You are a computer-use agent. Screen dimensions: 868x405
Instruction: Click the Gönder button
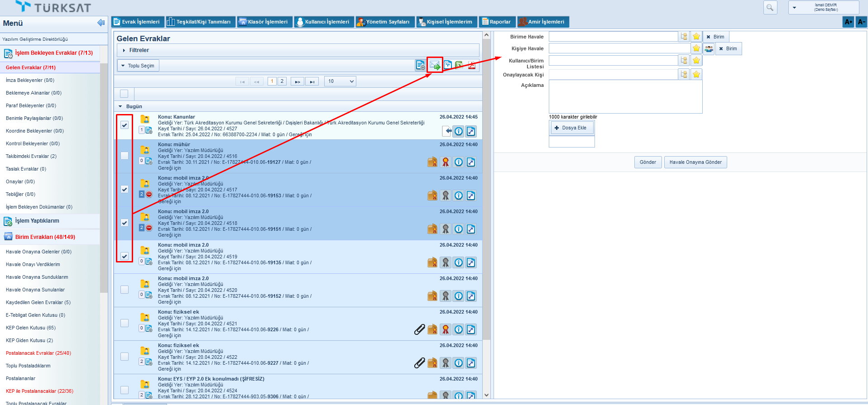pyautogui.click(x=647, y=162)
